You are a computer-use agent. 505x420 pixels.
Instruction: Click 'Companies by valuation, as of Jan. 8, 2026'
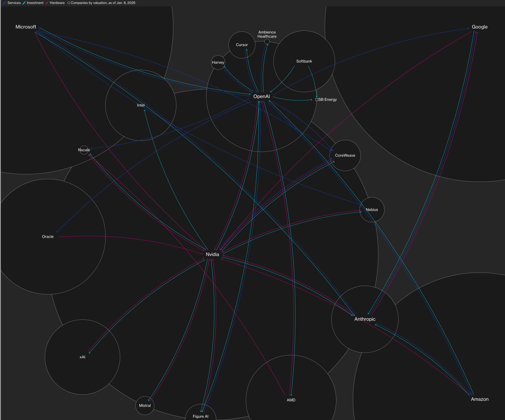click(103, 3)
